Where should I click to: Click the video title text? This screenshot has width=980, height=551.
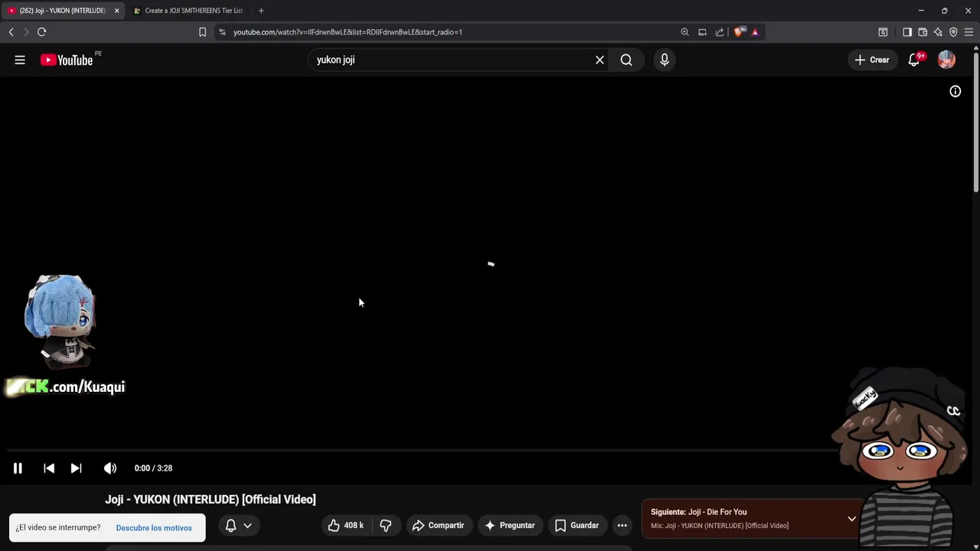(x=211, y=499)
